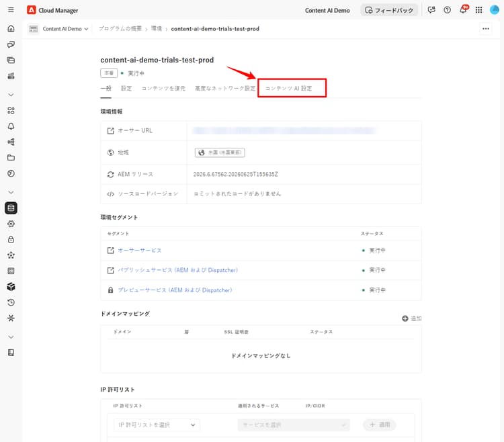Click the 追加 domain mapping button
504x442 pixels.
[412, 318]
